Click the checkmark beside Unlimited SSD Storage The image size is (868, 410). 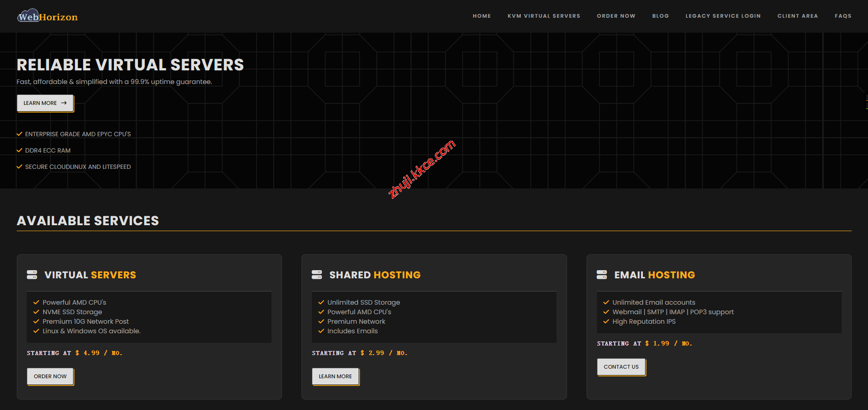tap(321, 302)
